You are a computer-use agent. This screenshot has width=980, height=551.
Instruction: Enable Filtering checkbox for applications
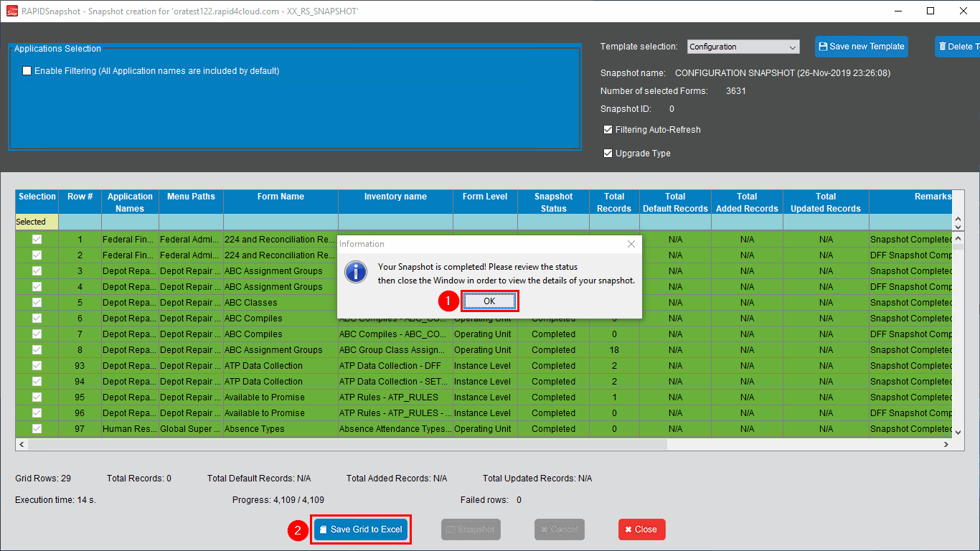pyautogui.click(x=27, y=71)
